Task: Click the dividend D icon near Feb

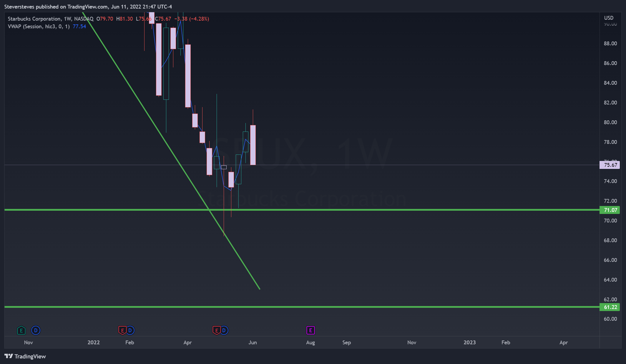Action: (130, 330)
